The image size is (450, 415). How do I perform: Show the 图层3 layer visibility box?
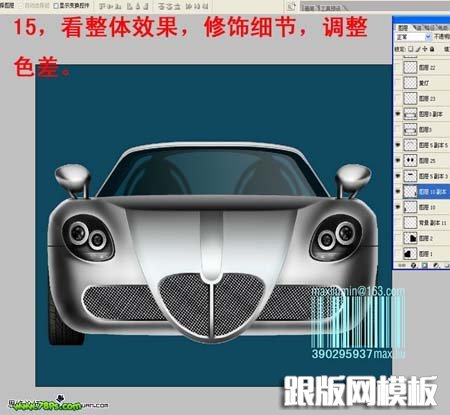click(397, 130)
